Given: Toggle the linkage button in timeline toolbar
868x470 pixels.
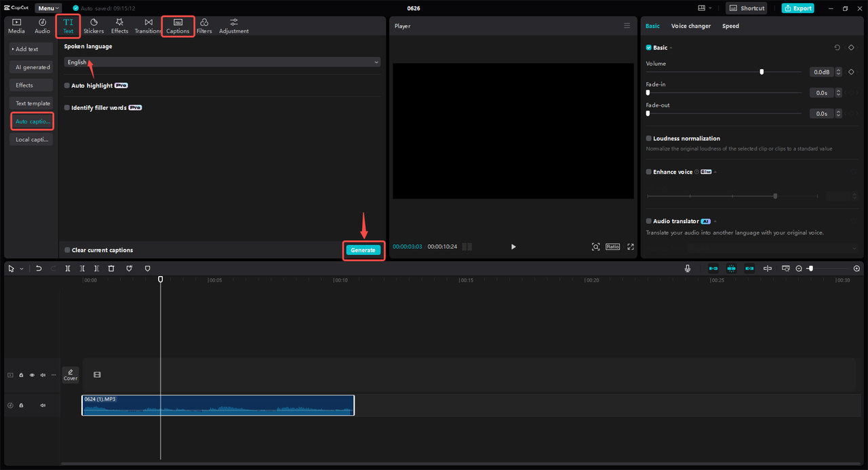Looking at the screenshot, I should coord(749,269).
